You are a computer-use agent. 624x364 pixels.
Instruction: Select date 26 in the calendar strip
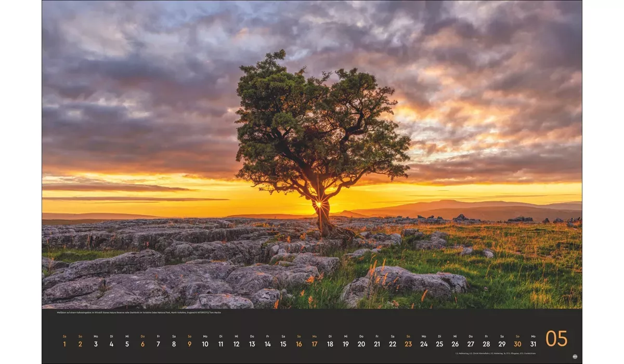(455, 344)
